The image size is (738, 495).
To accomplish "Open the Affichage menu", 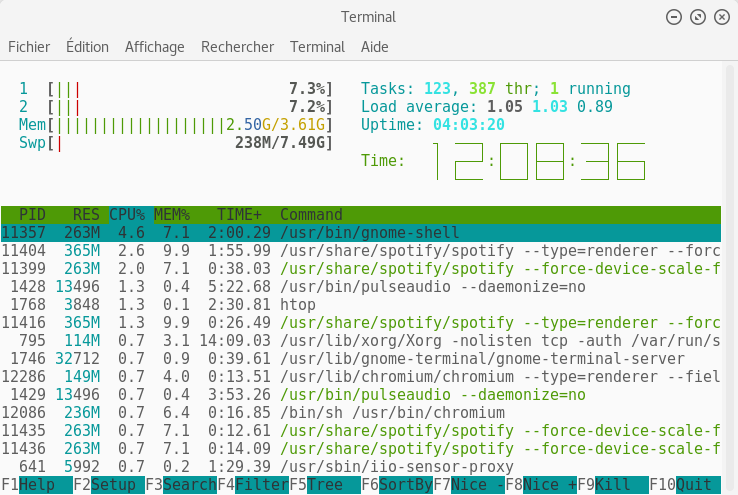I will coord(154,47).
